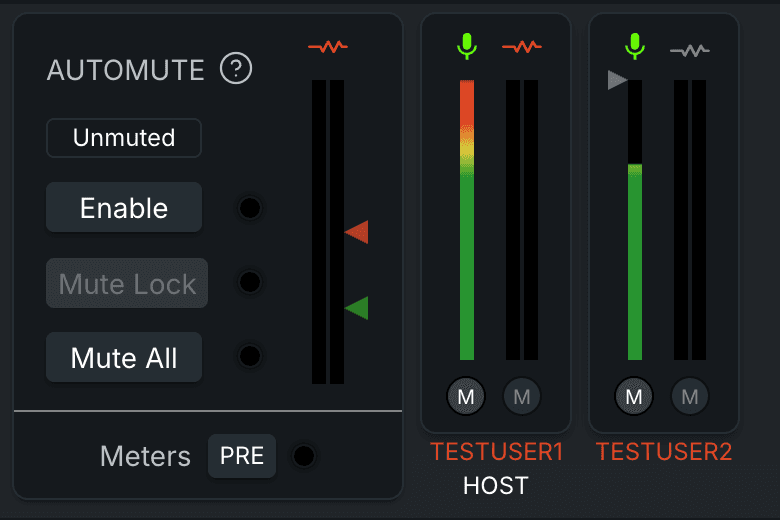Screen dimensions: 780x520
Task: Click TESTUSER2's gray waveform icon
Action: pos(690,50)
